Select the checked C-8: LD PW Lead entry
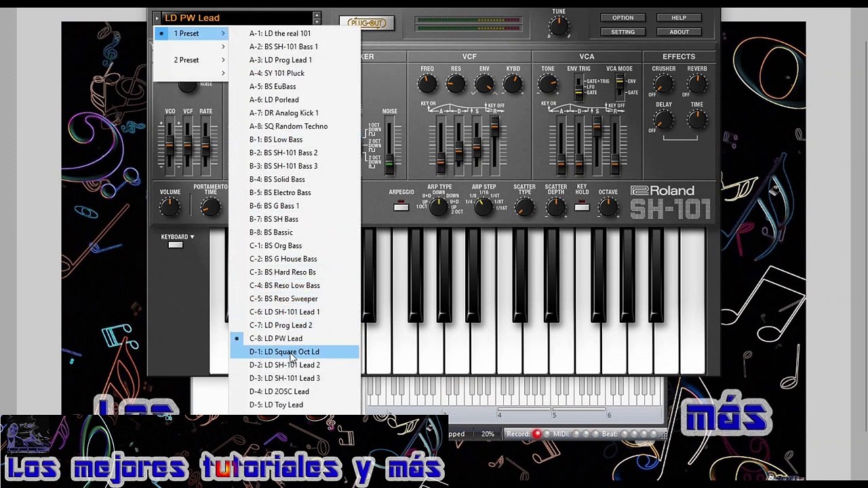This screenshot has width=868, height=488. click(x=294, y=338)
